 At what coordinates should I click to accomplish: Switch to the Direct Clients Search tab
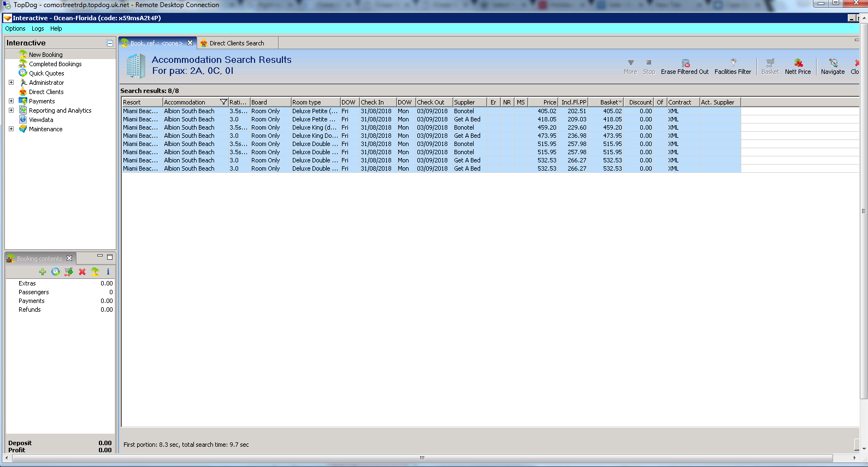[237, 43]
